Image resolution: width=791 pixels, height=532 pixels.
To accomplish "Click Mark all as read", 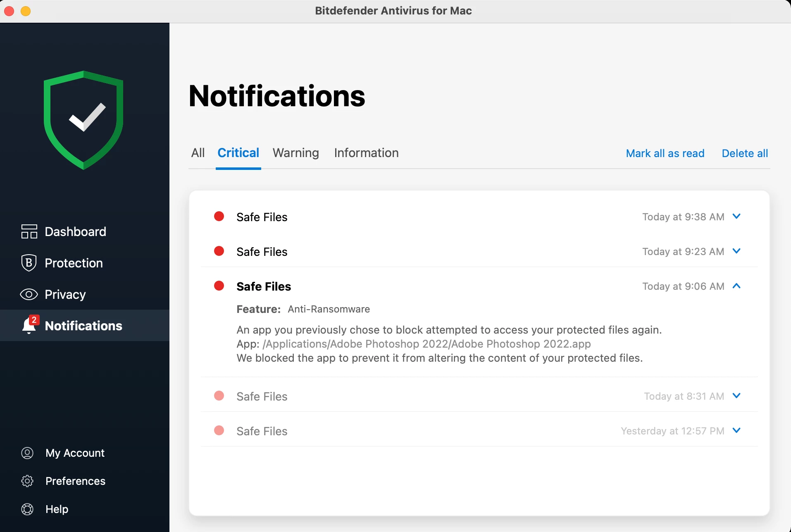I will click(x=665, y=153).
